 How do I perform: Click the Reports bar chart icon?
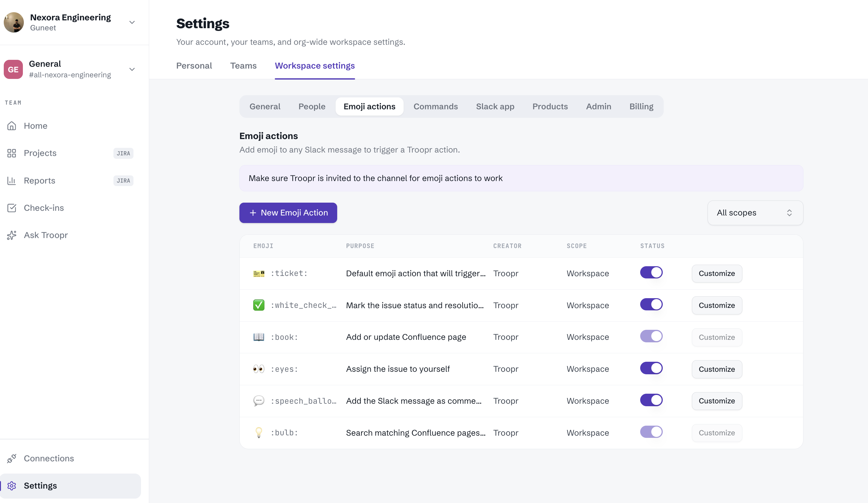point(12,180)
